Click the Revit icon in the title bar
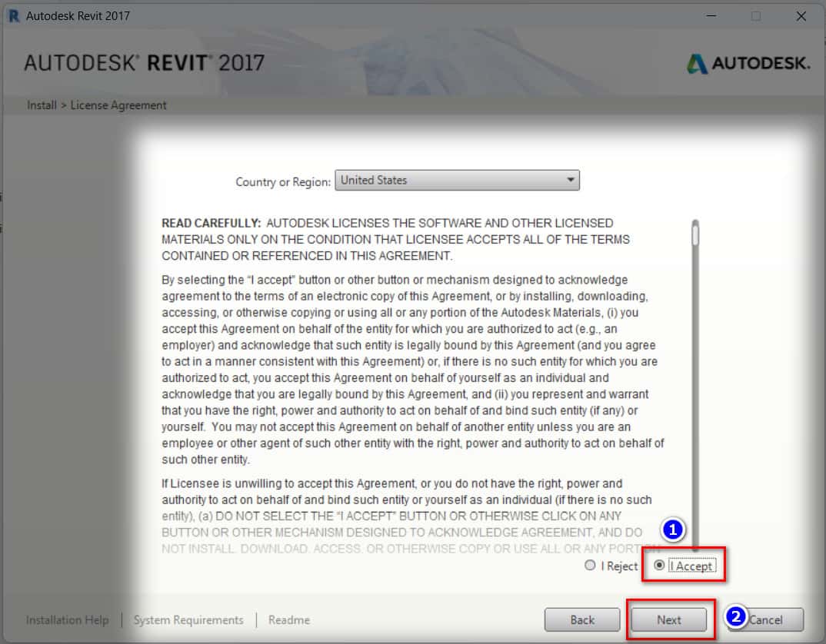The image size is (826, 644). 14,16
